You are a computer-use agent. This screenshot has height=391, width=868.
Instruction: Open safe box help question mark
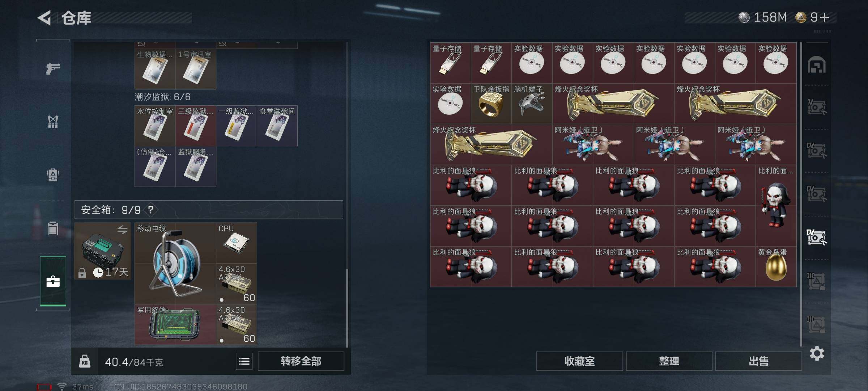pos(151,210)
